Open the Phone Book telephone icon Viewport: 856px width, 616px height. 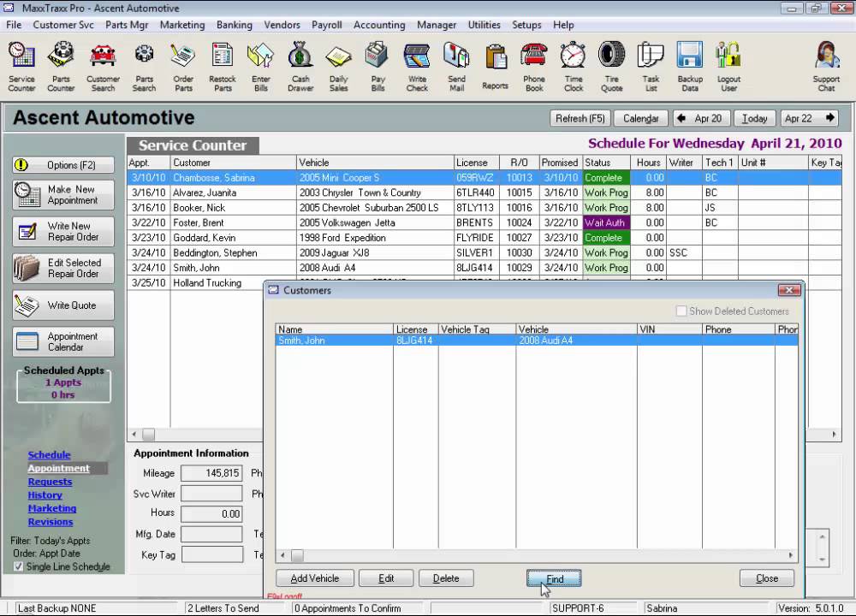pyautogui.click(x=534, y=67)
